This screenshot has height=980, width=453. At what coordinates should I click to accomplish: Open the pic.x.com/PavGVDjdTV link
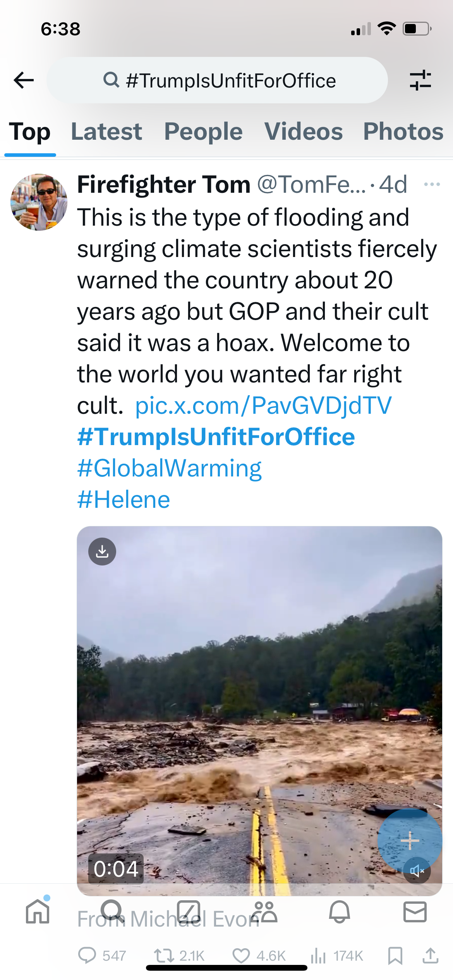(x=263, y=406)
